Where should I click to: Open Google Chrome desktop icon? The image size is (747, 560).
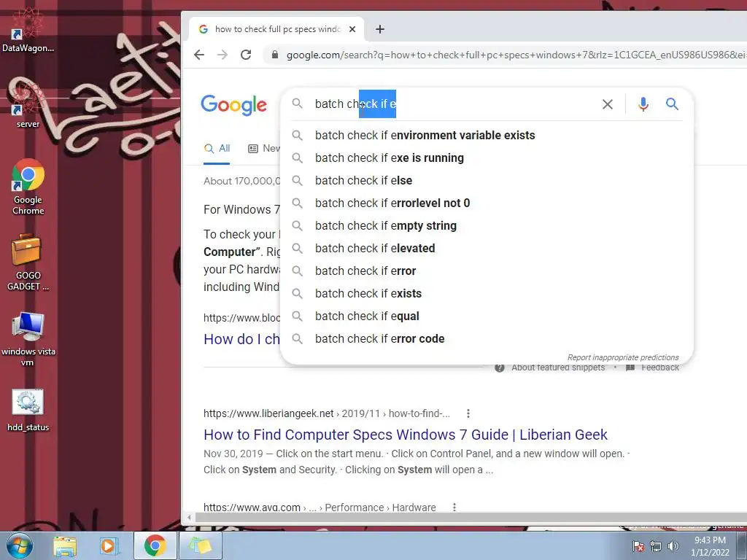click(28, 187)
